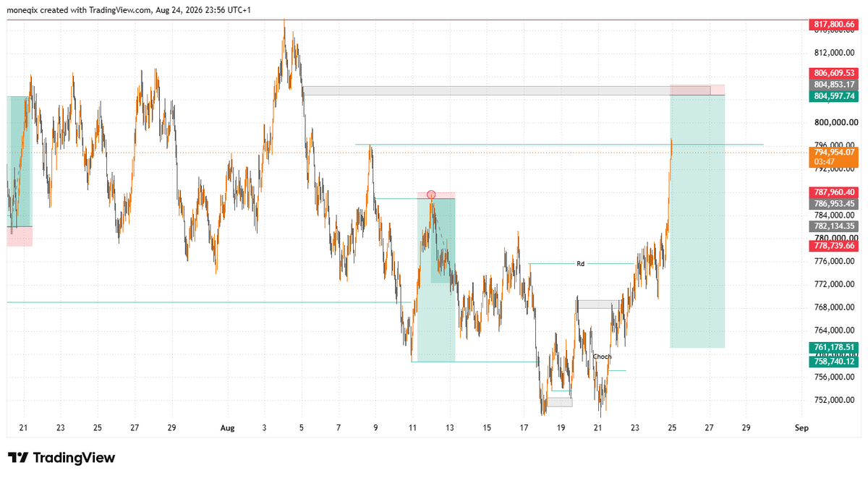Click date 3 on the time axis
The width and height of the screenshot is (868, 478).
(265, 427)
